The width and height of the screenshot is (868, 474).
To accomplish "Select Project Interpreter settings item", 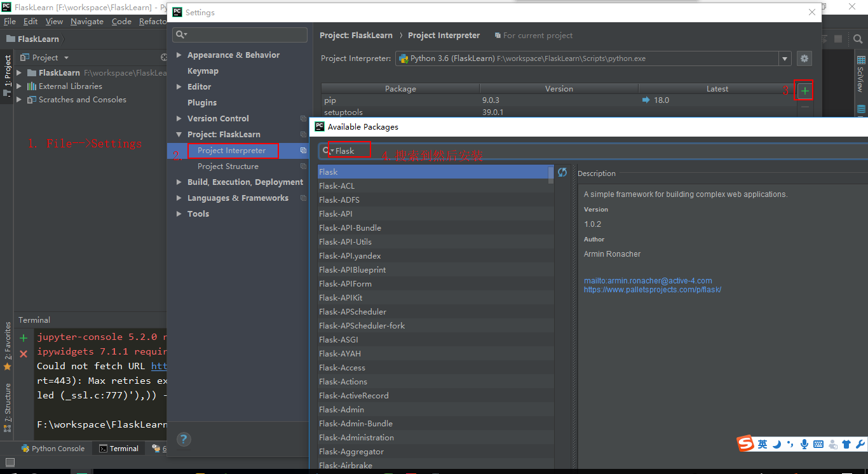I will click(231, 151).
